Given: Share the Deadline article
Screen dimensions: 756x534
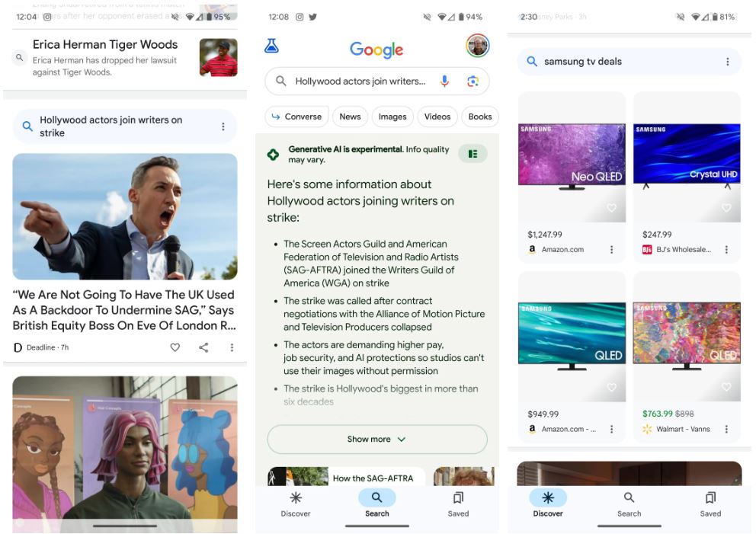Looking at the screenshot, I should pos(204,347).
